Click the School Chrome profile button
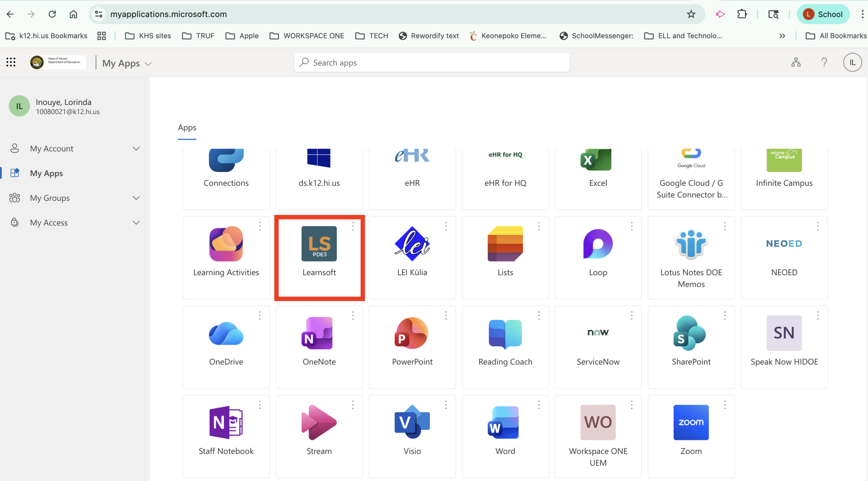 [x=823, y=14]
